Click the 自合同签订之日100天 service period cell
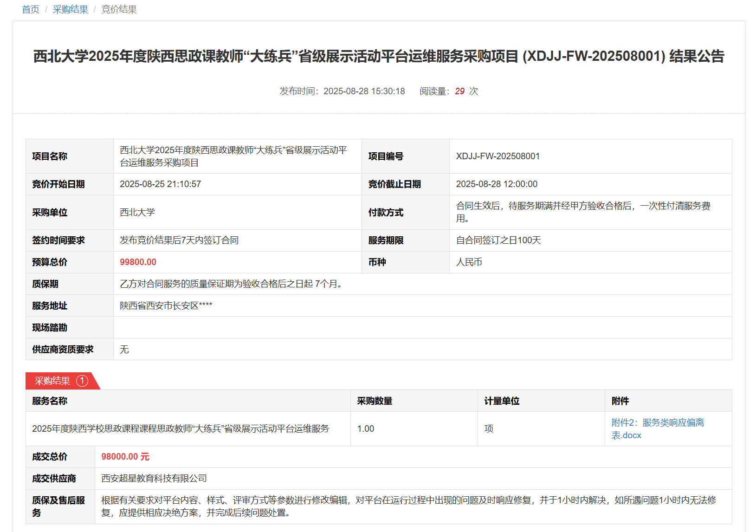Image resolution: width=756 pixels, height=532 pixels. (498, 240)
